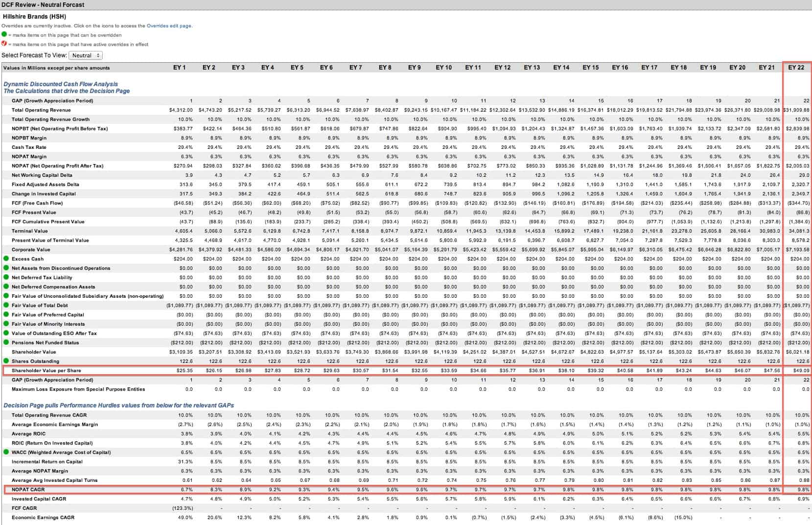Click the EY 22 column header
The image size is (812, 525).
coord(796,68)
